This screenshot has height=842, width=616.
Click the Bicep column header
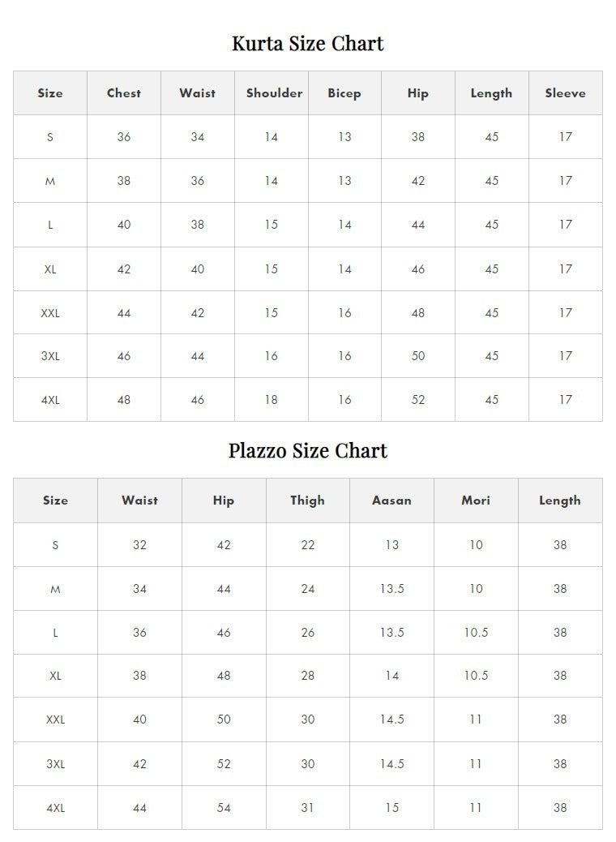pyautogui.click(x=344, y=93)
